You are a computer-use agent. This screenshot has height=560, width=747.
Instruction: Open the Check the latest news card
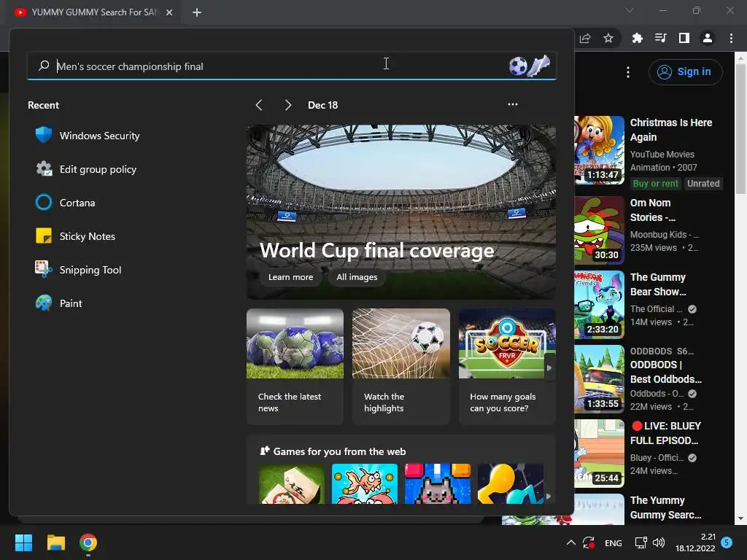pyautogui.click(x=295, y=366)
